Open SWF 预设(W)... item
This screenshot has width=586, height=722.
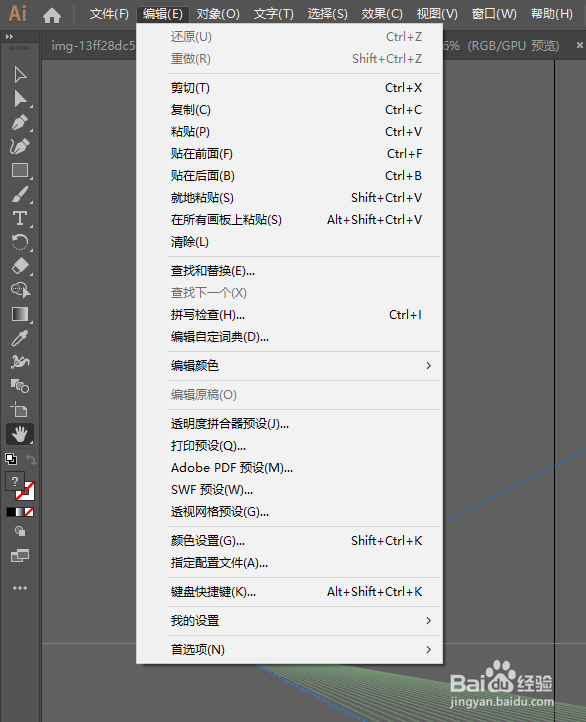[x=289, y=490]
